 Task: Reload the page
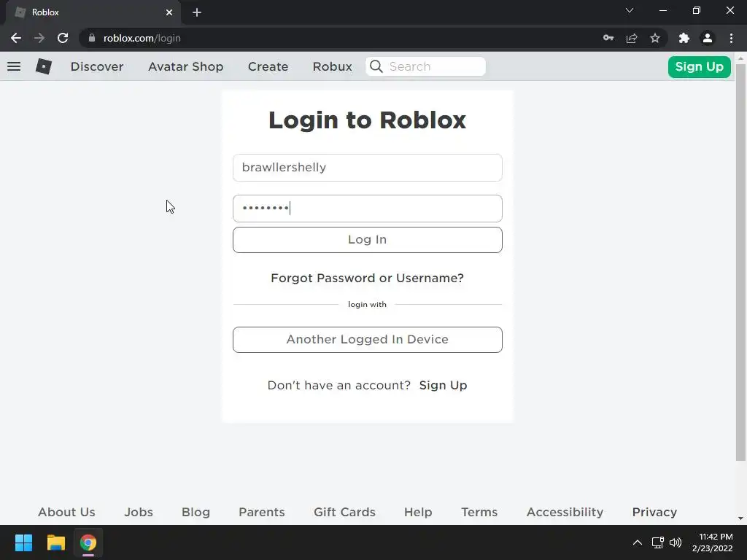[x=63, y=38]
